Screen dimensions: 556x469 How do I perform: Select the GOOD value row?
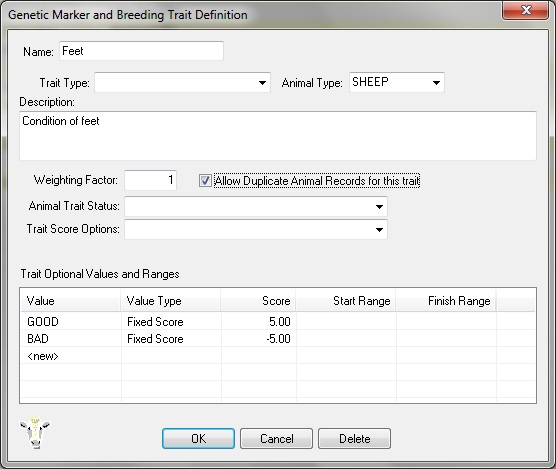[x=277, y=322]
